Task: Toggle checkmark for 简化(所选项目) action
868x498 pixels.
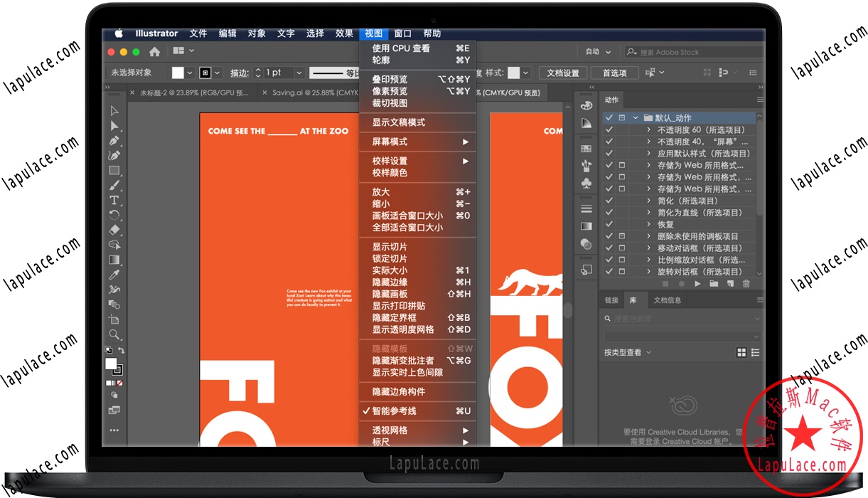Action: [x=609, y=201]
